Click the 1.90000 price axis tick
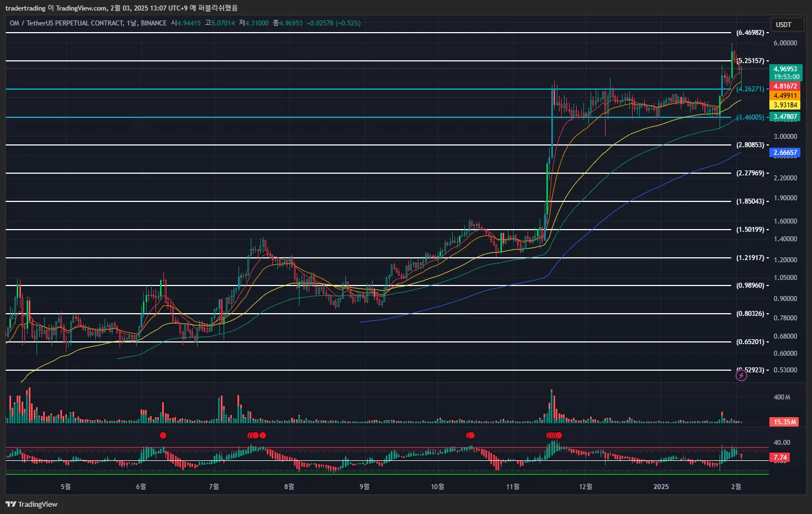812x514 pixels. pyautogui.click(x=785, y=198)
